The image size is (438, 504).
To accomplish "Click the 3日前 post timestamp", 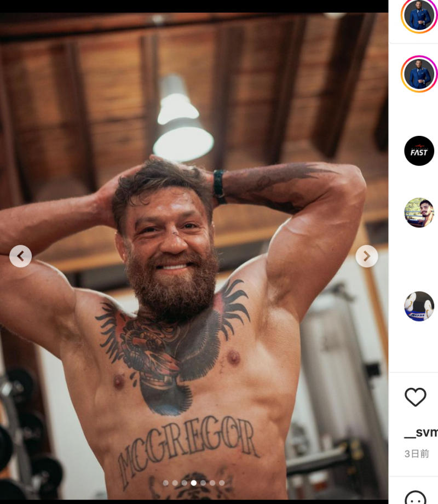I will tap(417, 454).
